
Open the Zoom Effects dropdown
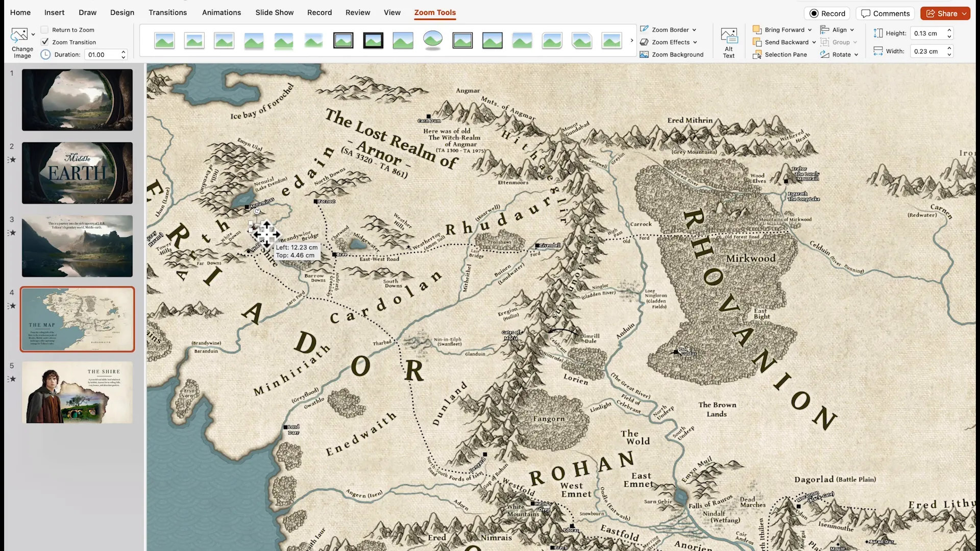pos(669,42)
